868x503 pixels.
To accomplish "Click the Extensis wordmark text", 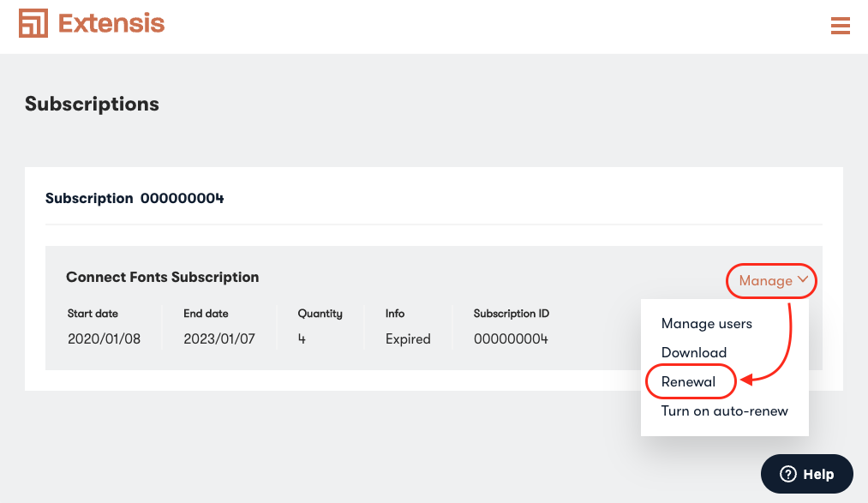I will [x=111, y=23].
